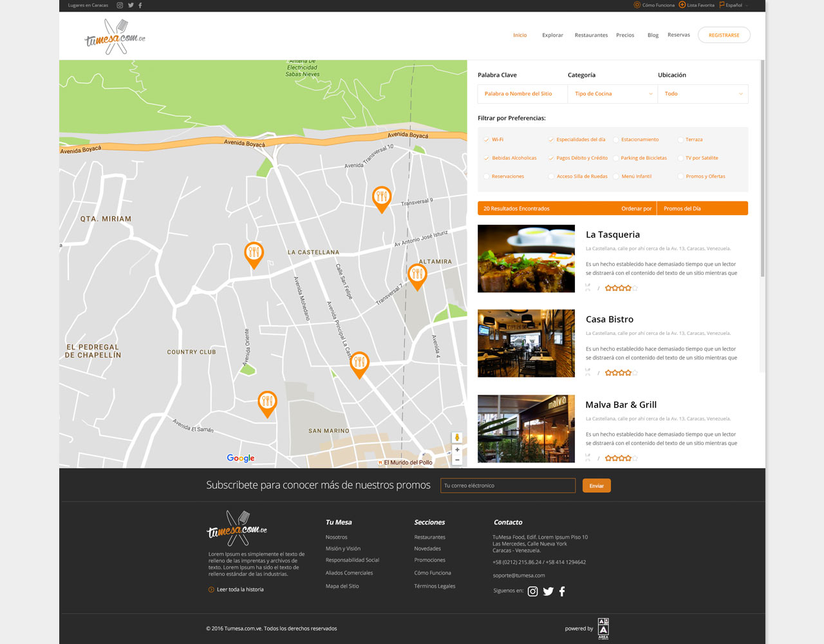This screenshot has width=824, height=644.
Task: Open Reservas in the navigation
Action: coord(679,35)
